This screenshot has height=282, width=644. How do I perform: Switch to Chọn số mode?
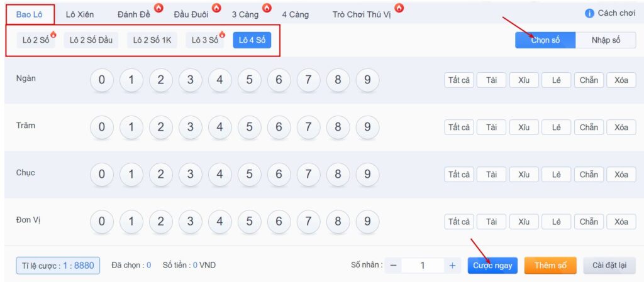click(545, 40)
